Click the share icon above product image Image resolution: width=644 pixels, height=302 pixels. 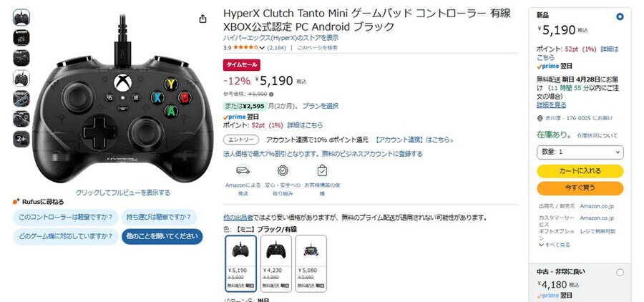tap(203, 19)
